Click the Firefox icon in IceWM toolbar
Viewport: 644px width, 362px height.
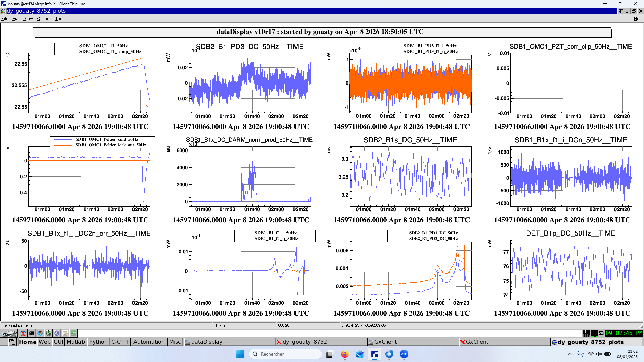coord(40,333)
